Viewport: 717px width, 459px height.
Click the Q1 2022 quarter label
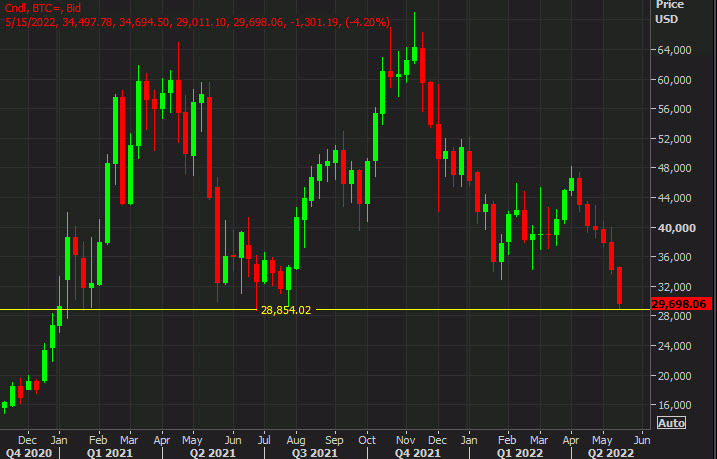point(520,453)
